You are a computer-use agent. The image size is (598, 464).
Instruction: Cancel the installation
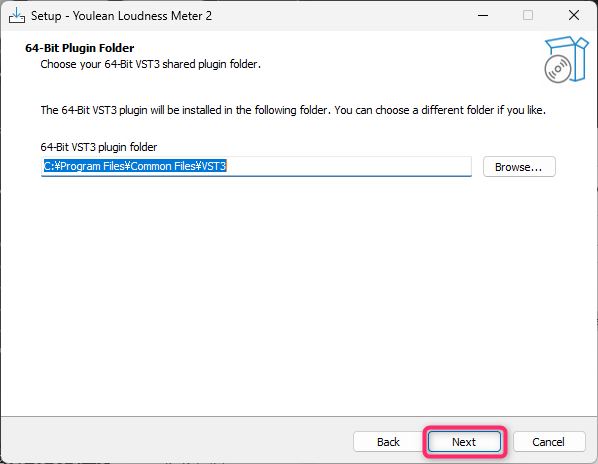click(549, 442)
